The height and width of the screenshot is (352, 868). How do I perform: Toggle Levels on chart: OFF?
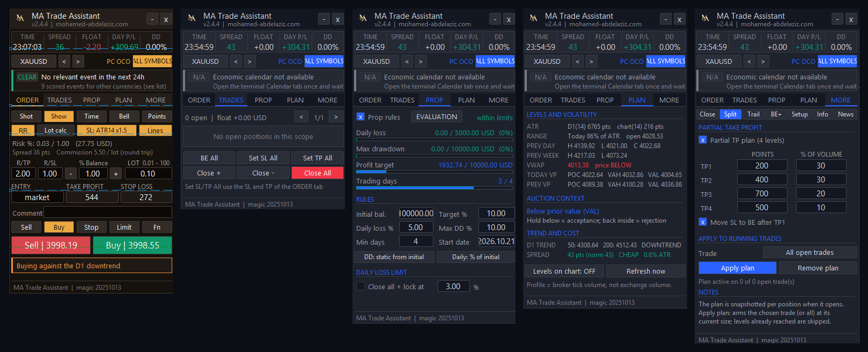click(564, 271)
